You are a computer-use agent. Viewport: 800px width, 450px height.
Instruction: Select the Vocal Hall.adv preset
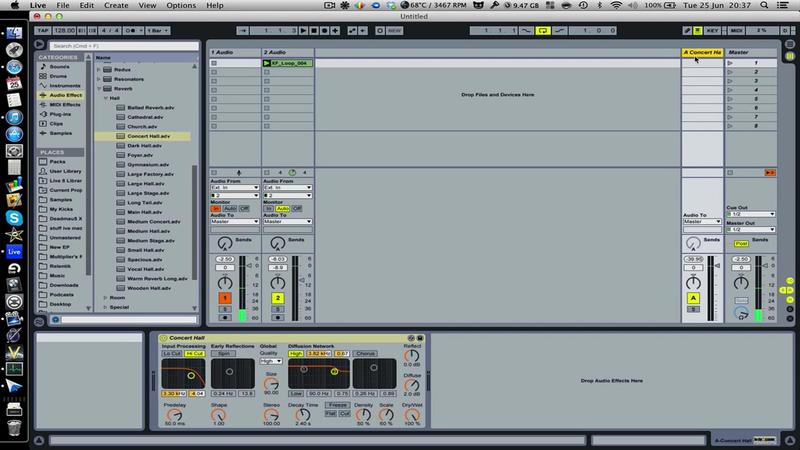(x=145, y=269)
